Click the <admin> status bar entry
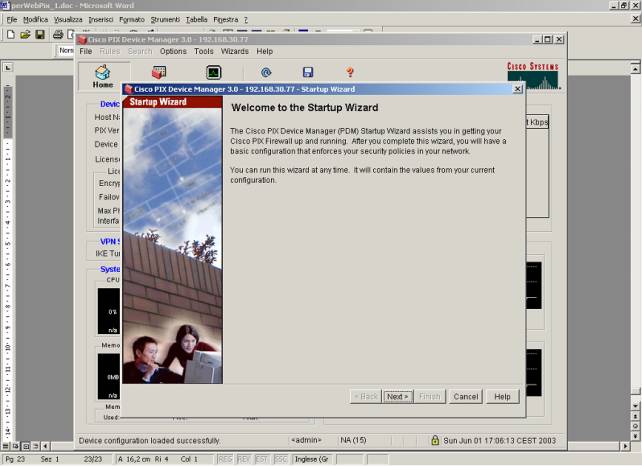Image resolution: width=642 pixels, height=466 pixels. [x=306, y=440]
